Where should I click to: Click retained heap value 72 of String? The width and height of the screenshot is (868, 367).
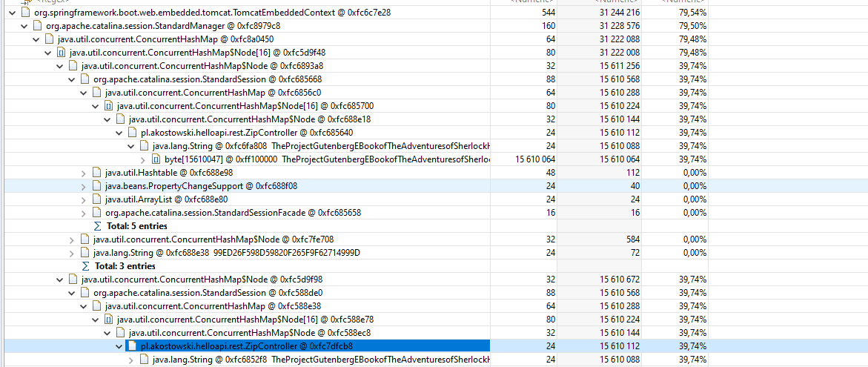click(x=635, y=253)
